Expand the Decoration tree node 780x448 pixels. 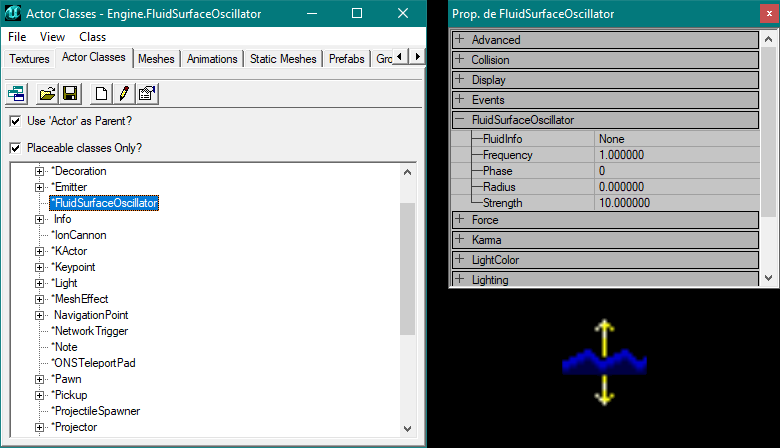tap(39, 171)
